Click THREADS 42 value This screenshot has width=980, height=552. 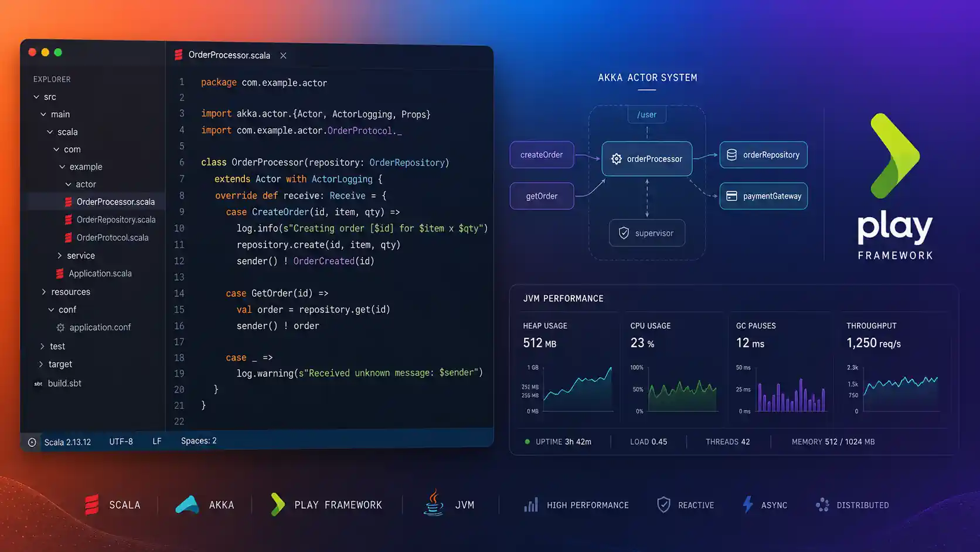coord(727,442)
